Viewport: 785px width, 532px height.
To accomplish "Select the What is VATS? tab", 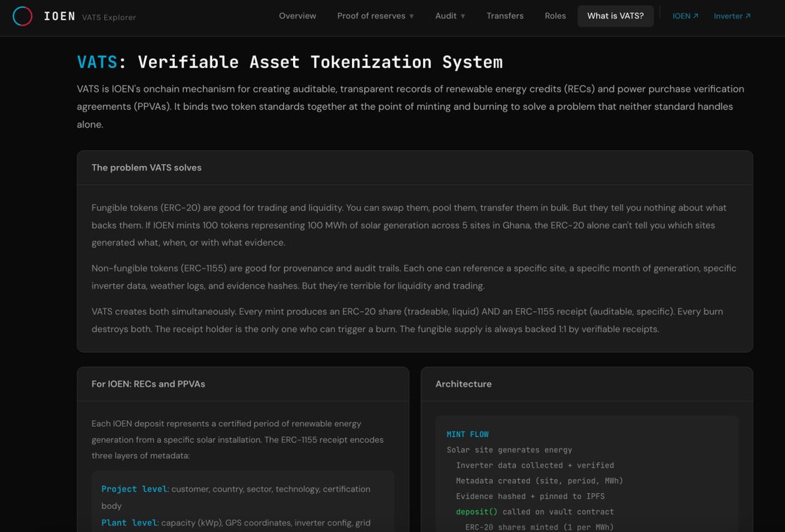I will tap(616, 16).
